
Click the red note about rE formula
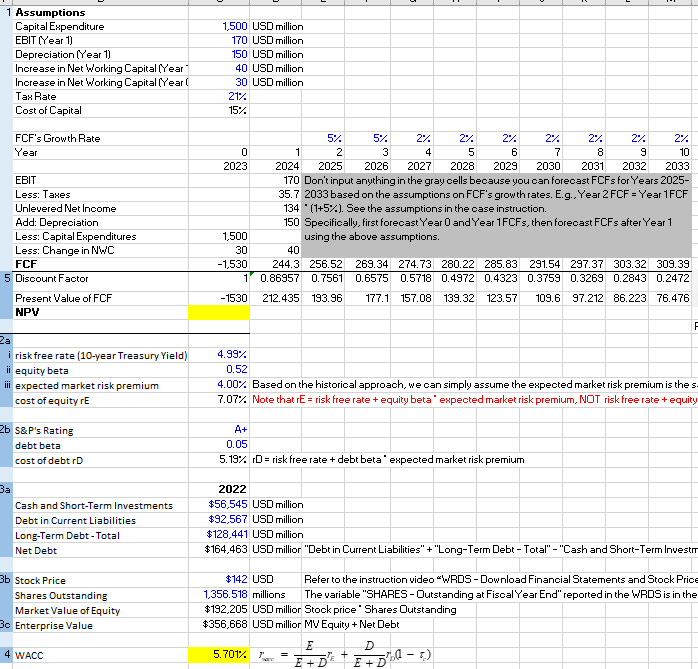pyautogui.click(x=475, y=400)
